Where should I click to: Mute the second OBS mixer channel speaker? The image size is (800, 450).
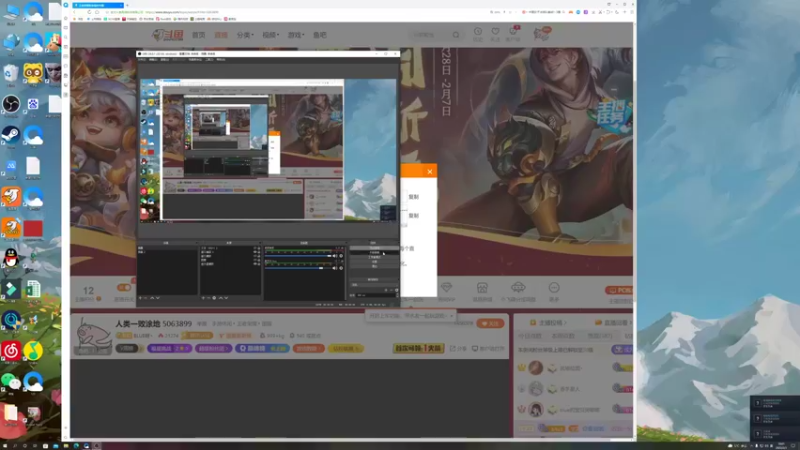[x=335, y=268]
